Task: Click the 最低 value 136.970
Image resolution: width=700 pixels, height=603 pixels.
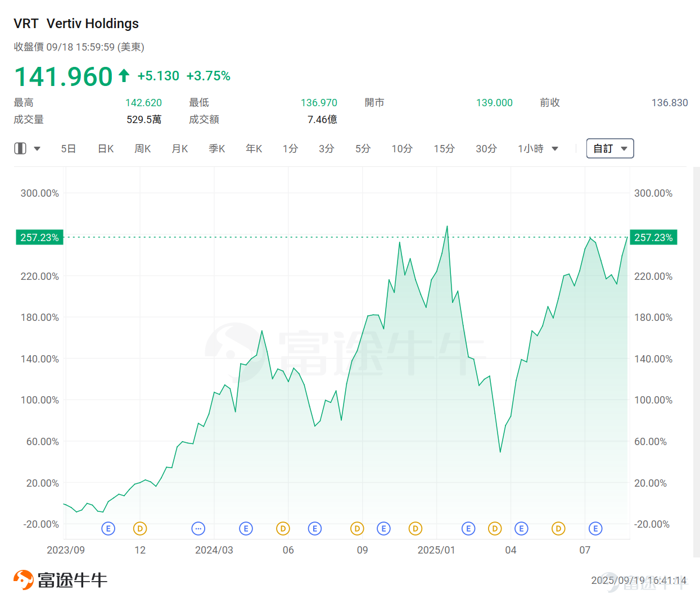Action: [319, 103]
